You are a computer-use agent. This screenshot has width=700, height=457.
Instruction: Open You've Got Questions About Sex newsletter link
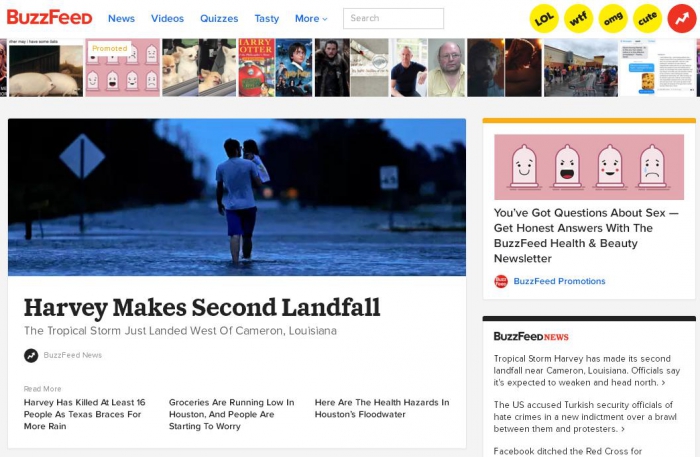(x=586, y=236)
